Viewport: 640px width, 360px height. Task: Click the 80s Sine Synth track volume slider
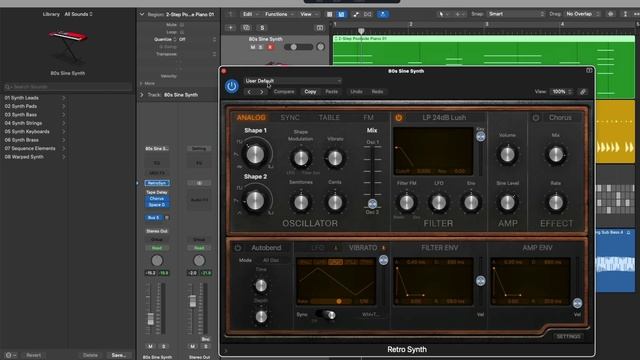pyautogui.click(x=299, y=47)
